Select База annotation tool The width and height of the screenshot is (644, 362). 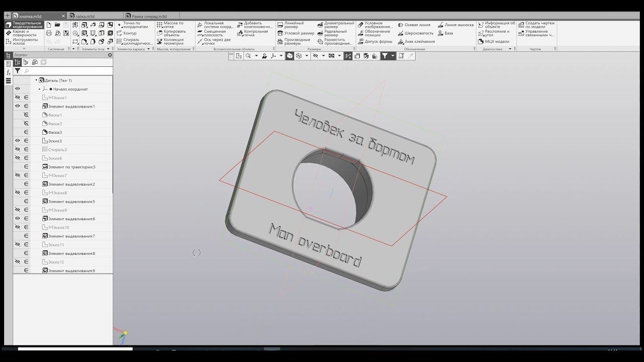pyautogui.click(x=445, y=33)
